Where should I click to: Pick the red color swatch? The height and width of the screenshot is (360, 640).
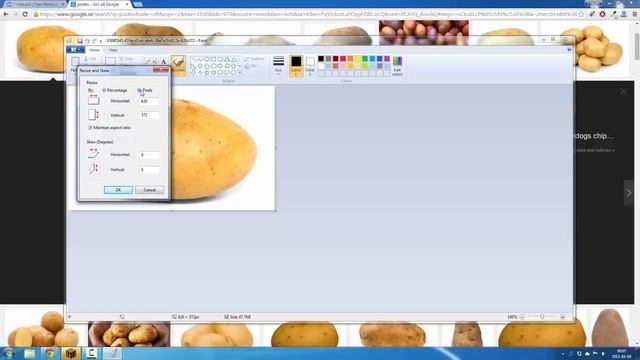click(x=343, y=59)
